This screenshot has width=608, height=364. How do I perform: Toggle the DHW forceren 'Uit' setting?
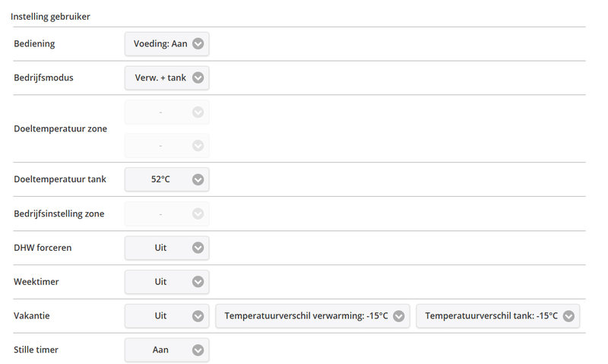pos(160,248)
